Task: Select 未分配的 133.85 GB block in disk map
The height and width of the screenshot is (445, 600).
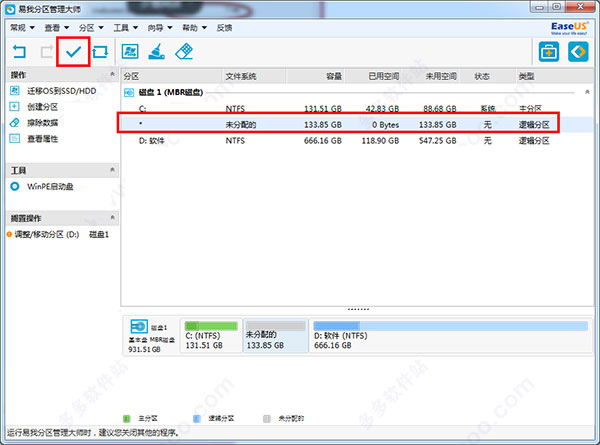Action: click(x=276, y=336)
